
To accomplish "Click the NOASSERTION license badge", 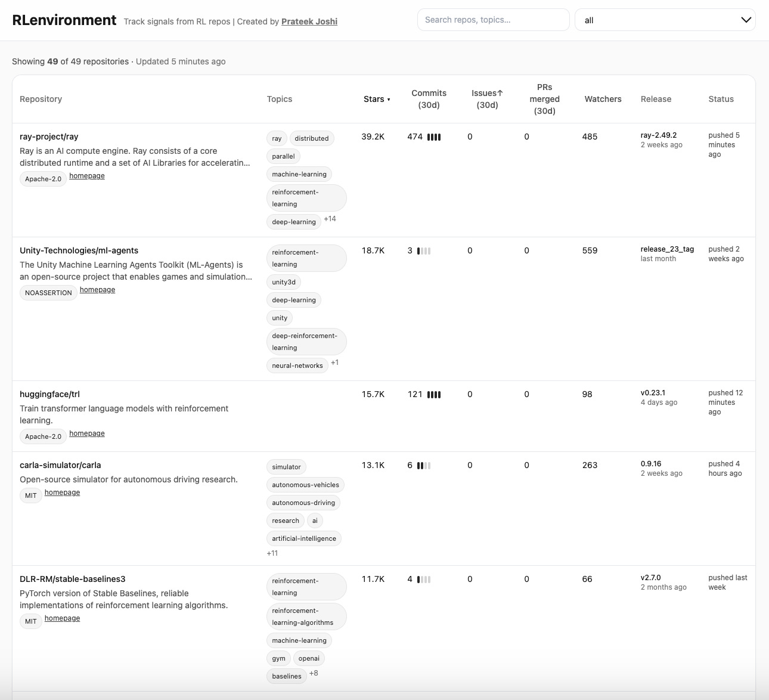I will click(48, 293).
